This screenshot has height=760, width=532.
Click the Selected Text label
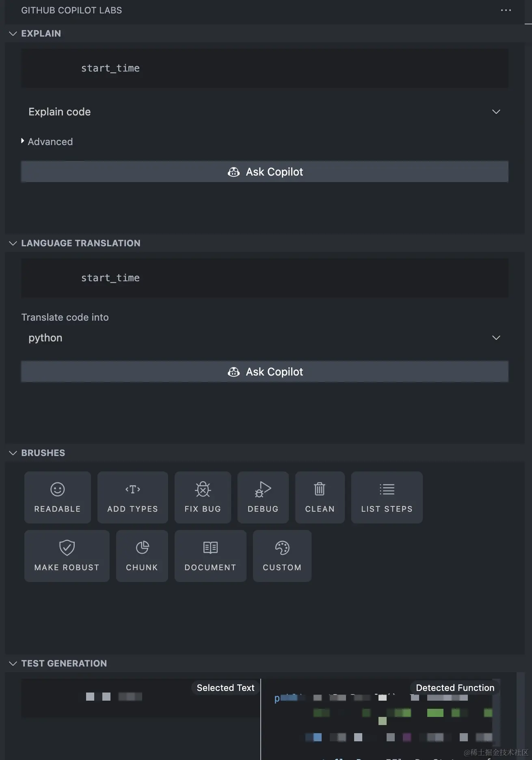point(225,688)
